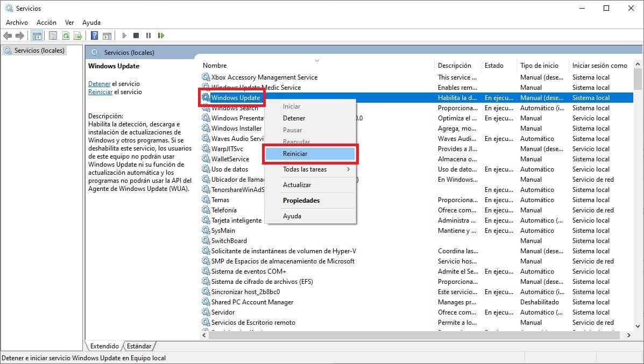
Task: Click the Detener el servicio link
Action: click(100, 84)
